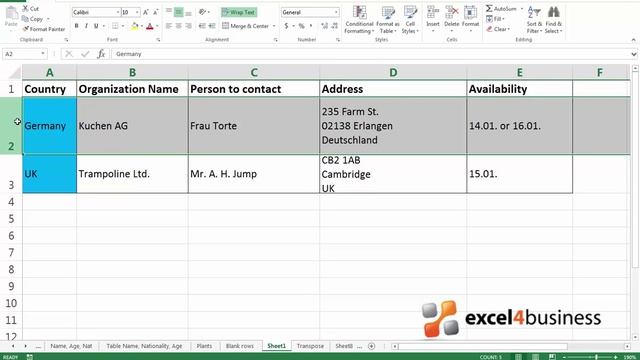Apply Comma Style number format
The height and width of the screenshot is (360, 640).
tap(311, 26)
